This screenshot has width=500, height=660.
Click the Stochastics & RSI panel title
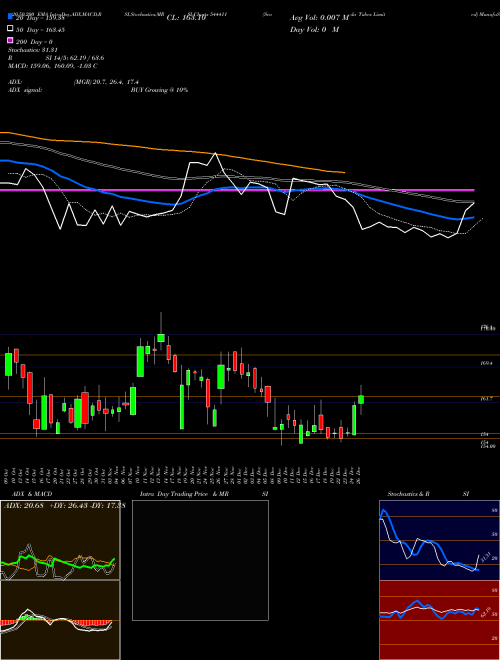428,494
